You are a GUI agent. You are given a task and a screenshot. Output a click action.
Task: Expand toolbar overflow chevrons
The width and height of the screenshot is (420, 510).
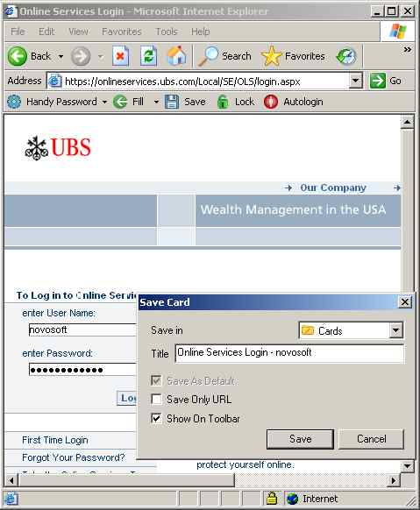[407, 49]
